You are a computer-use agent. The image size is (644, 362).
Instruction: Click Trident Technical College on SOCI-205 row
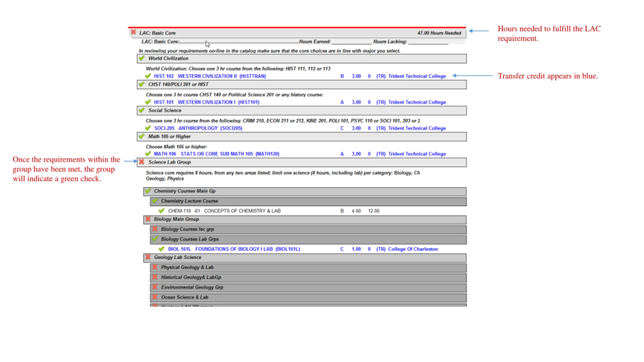(417, 128)
